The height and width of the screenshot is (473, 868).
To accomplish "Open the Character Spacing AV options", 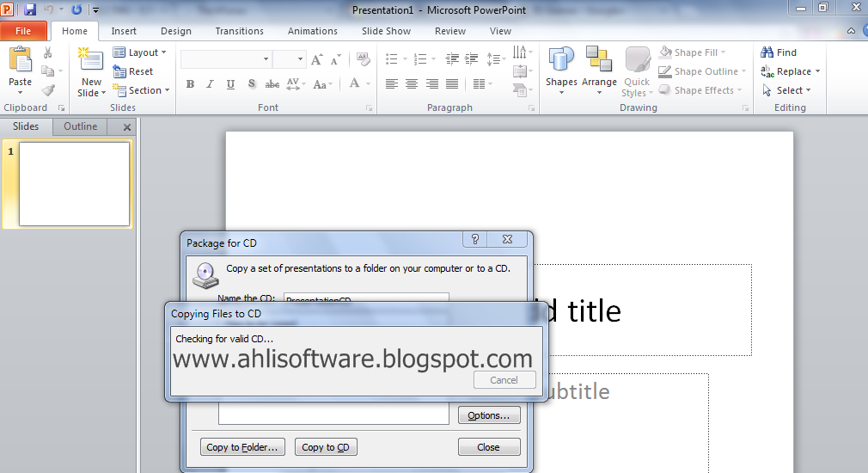I will point(296,84).
